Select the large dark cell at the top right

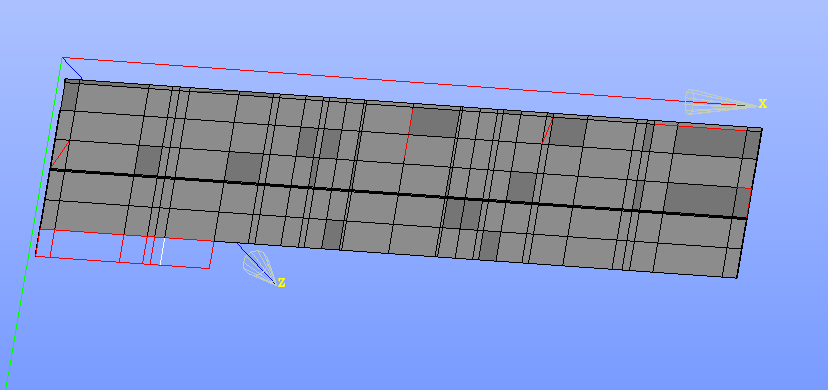point(709,141)
